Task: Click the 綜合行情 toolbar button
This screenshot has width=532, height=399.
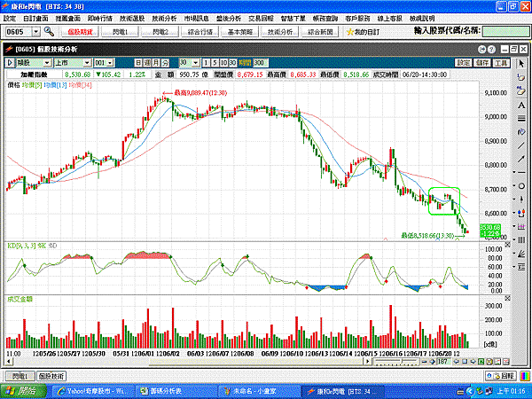Action: tap(199, 32)
